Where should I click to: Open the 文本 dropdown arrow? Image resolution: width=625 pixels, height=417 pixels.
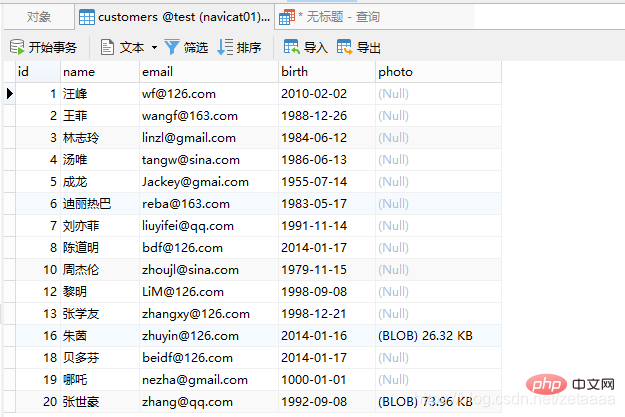[x=154, y=47]
